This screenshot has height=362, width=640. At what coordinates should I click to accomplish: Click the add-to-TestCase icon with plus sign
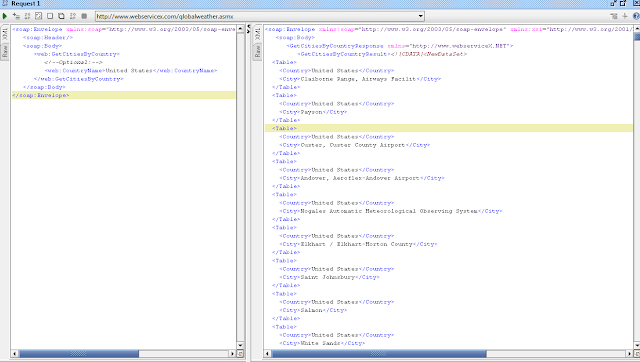click(x=16, y=16)
